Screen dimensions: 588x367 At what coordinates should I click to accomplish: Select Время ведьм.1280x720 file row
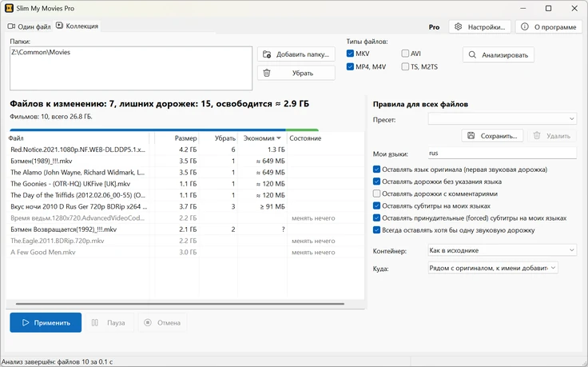click(x=185, y=217)
